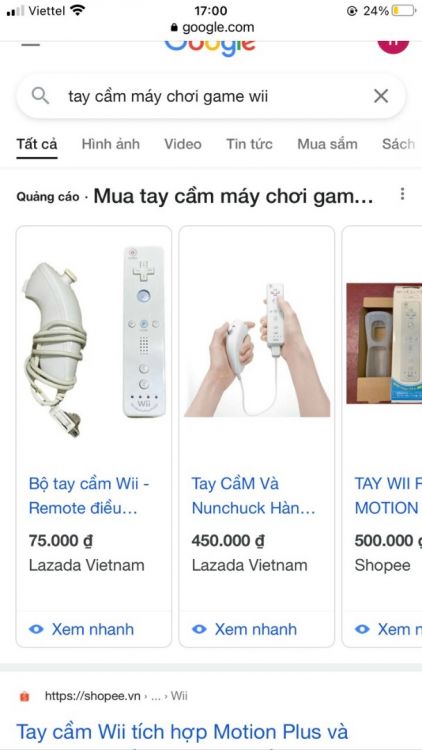Screen dimensions: 422x750
Task: Open the ad options three-dot menu
Action: click(402, 194)
